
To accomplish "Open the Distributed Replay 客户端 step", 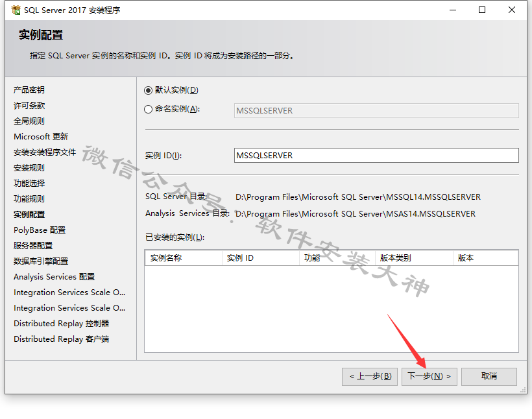I will pyautogui.click(x=62, y=339).
